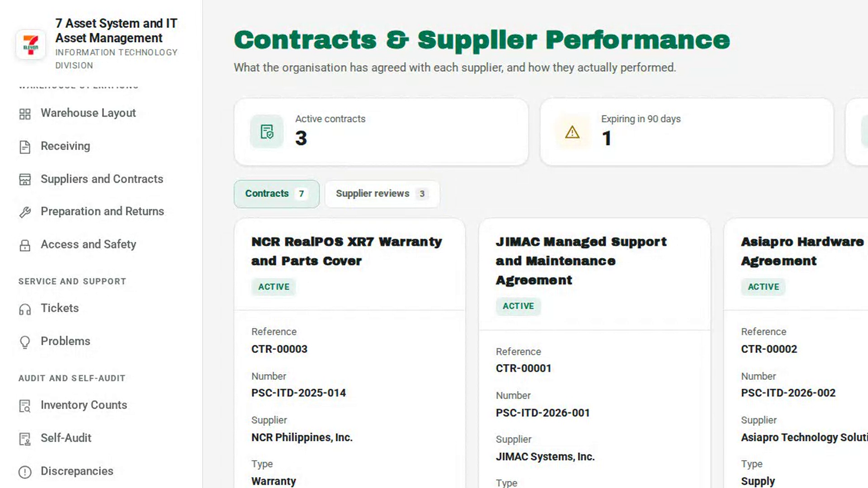The width and height of the screenshot is (868, 488).
Task: Click the Tickets headset icon
Action: point(25,309)
